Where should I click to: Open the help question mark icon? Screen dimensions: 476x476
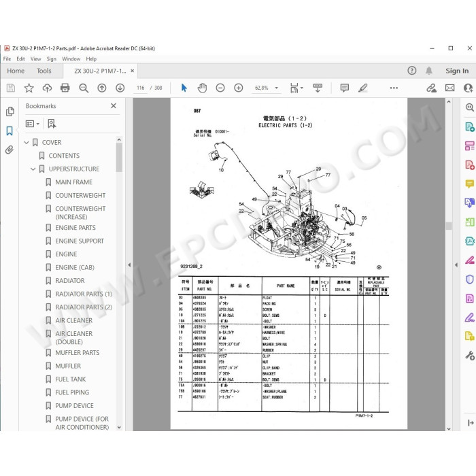(x=412, y=71)
